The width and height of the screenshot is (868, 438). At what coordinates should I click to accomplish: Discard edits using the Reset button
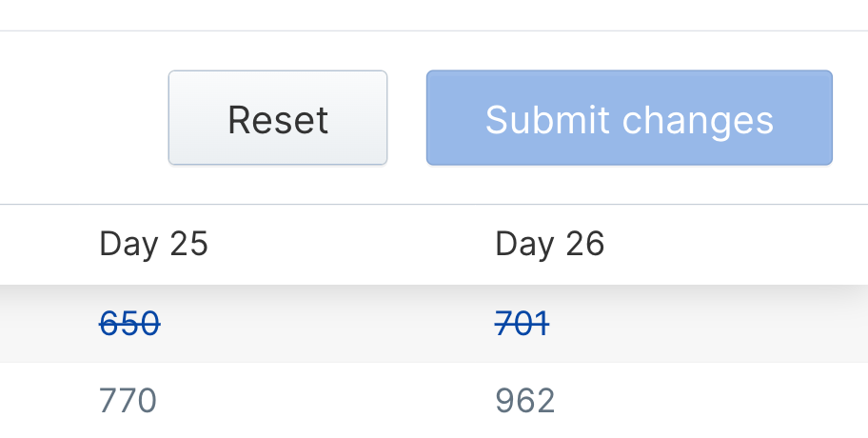click(278, 117)
